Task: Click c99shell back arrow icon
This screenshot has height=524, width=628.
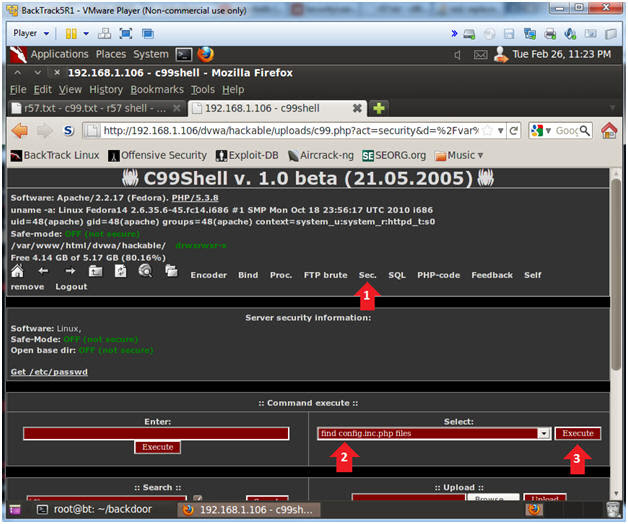Action: point(43,272)
